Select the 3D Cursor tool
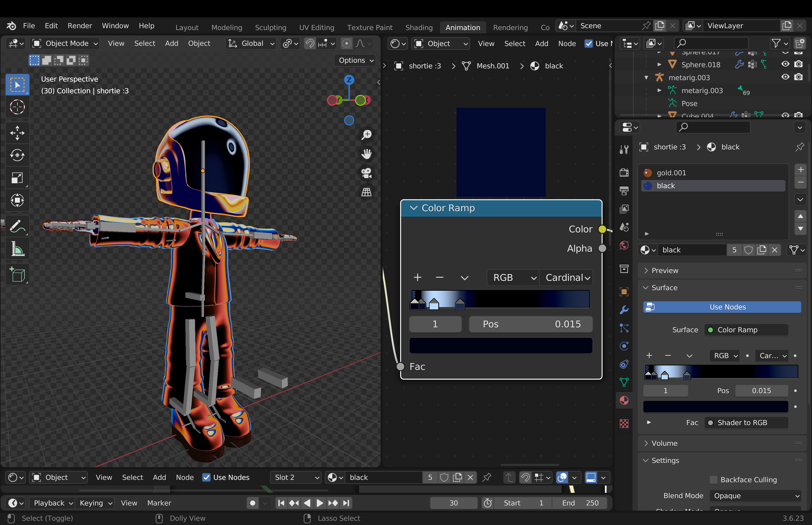This screenshot has width=812, height=525. (x=17, y=107)
